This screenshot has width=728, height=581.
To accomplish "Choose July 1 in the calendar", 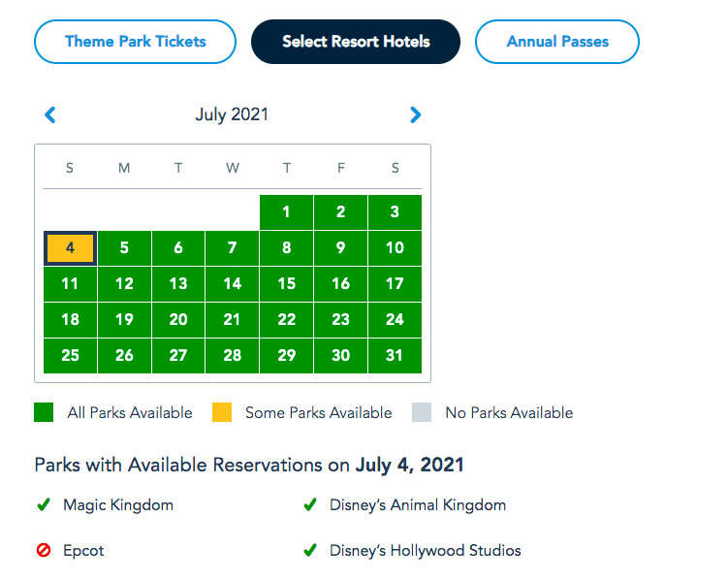I will coord(286,212).
